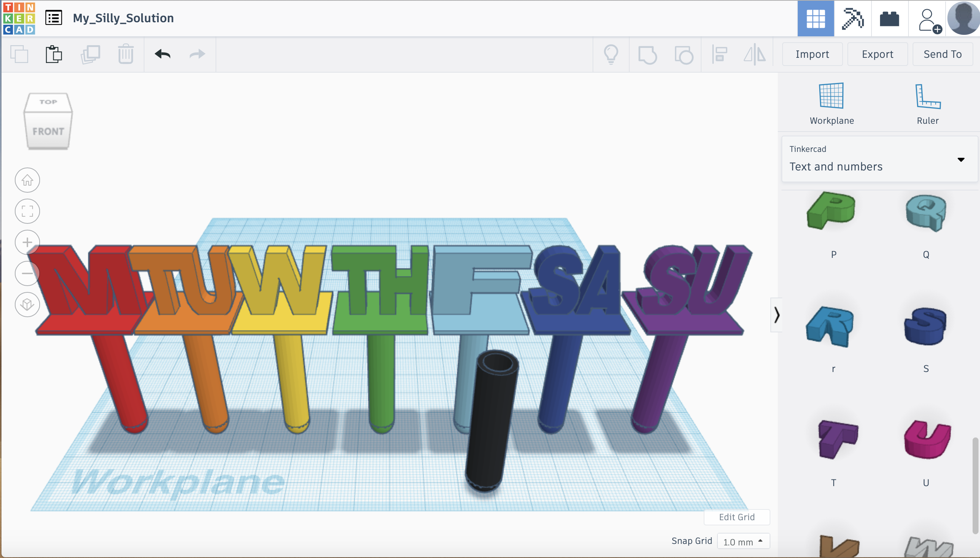Pick the pink letter U shape
This screenshot has height=558, width=980.
click(x=927, y=439)
